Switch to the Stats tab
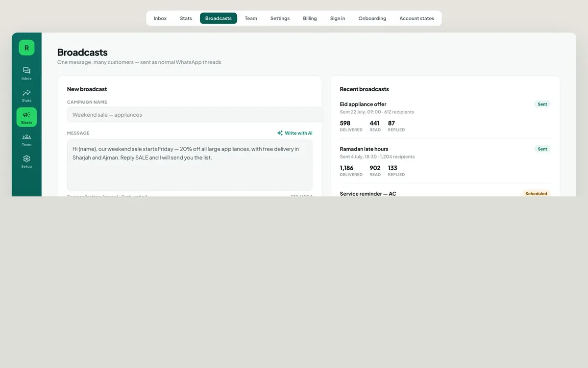Screen dimensions: 588x368 tap(186, 18)
